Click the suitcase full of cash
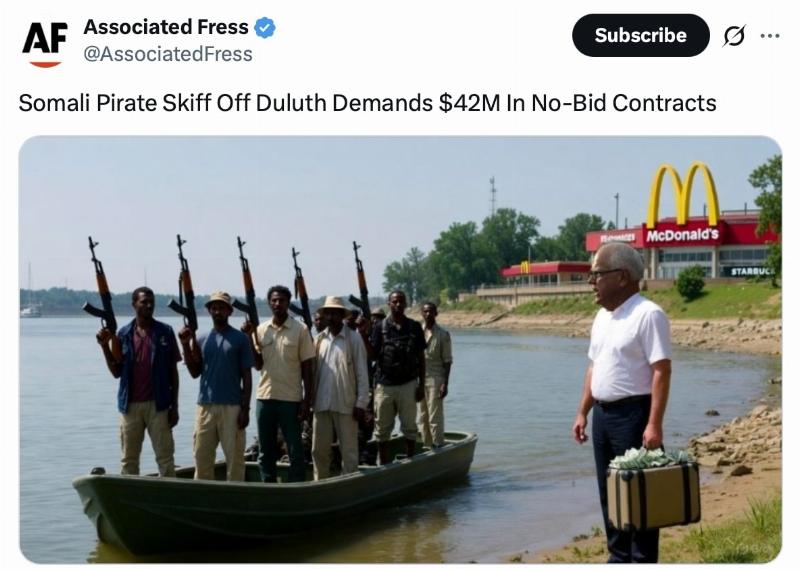 653,488
